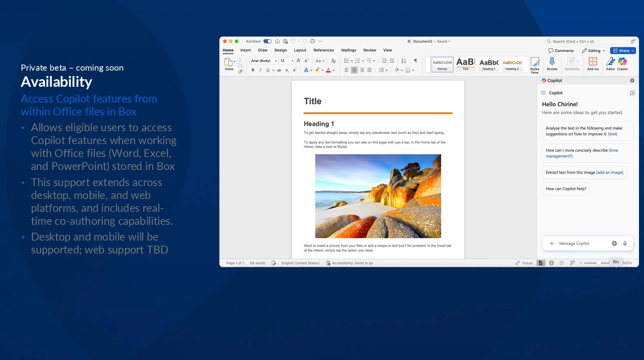
Task: Click the Home icon in title bar
Action: coord(277,41)
